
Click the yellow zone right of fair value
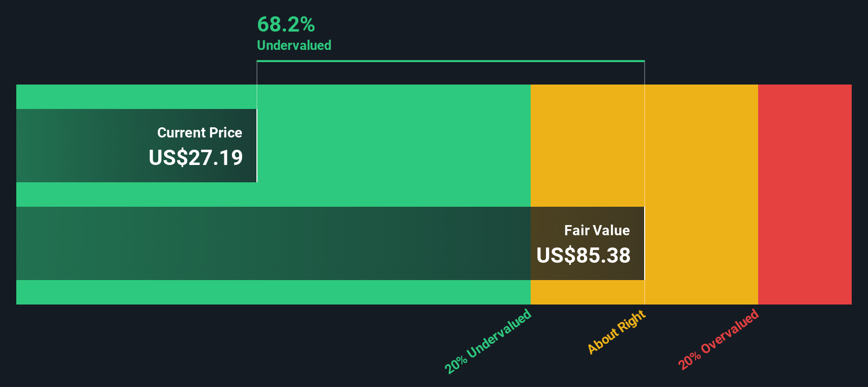701,195
